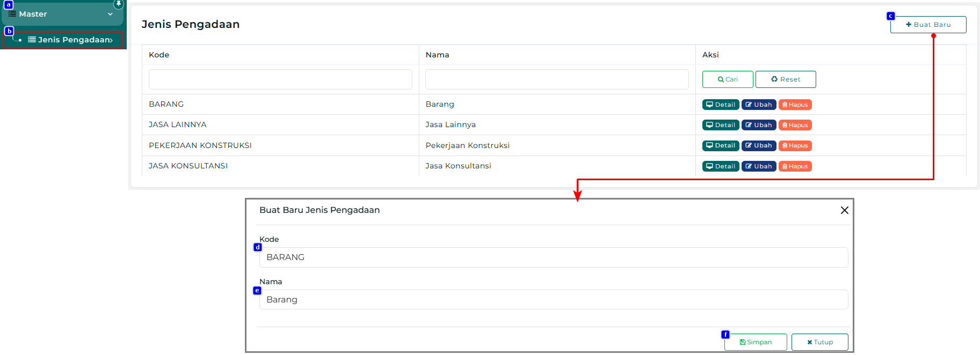Viewport: 980px width, 355px height.
Task: Edit the BARANG row with Ubah
Action: pos(759,105)
